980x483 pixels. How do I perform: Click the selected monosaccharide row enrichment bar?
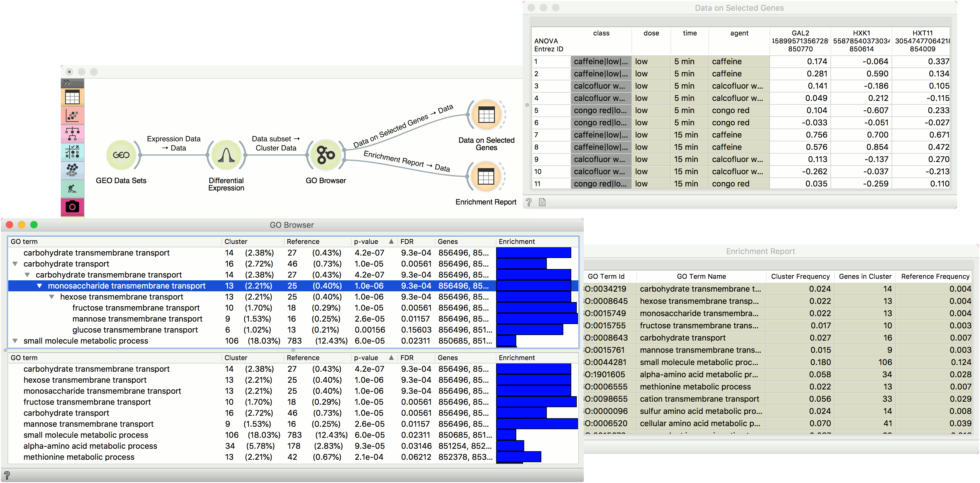pos(533,286)
